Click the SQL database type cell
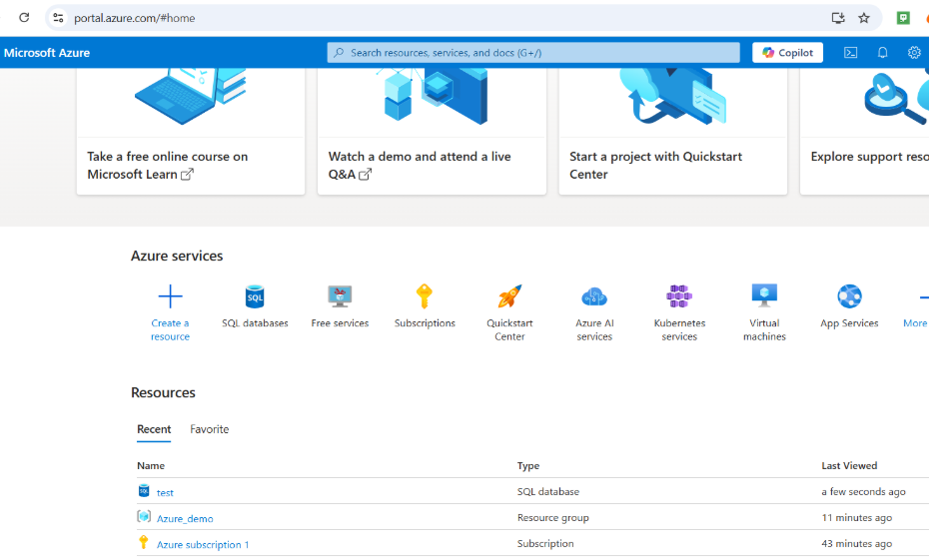The width and height of the screenshot is (929, 560). (548, 492)
